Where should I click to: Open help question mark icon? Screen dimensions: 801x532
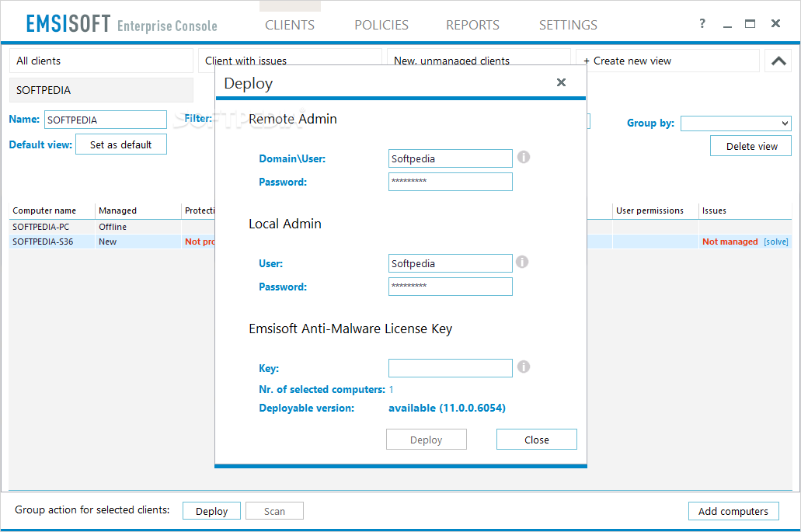point(702,23)
